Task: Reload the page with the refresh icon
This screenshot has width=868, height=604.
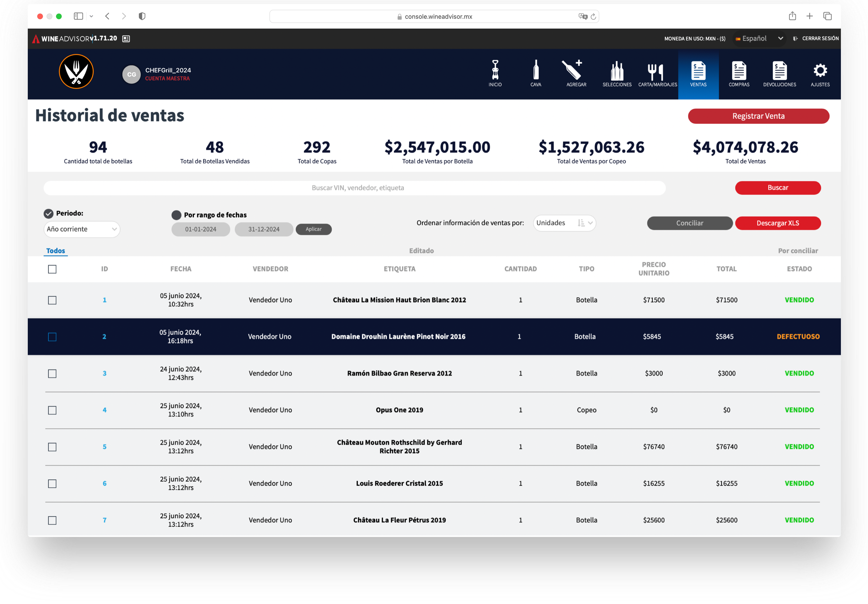Action: (x=593, y=16)
